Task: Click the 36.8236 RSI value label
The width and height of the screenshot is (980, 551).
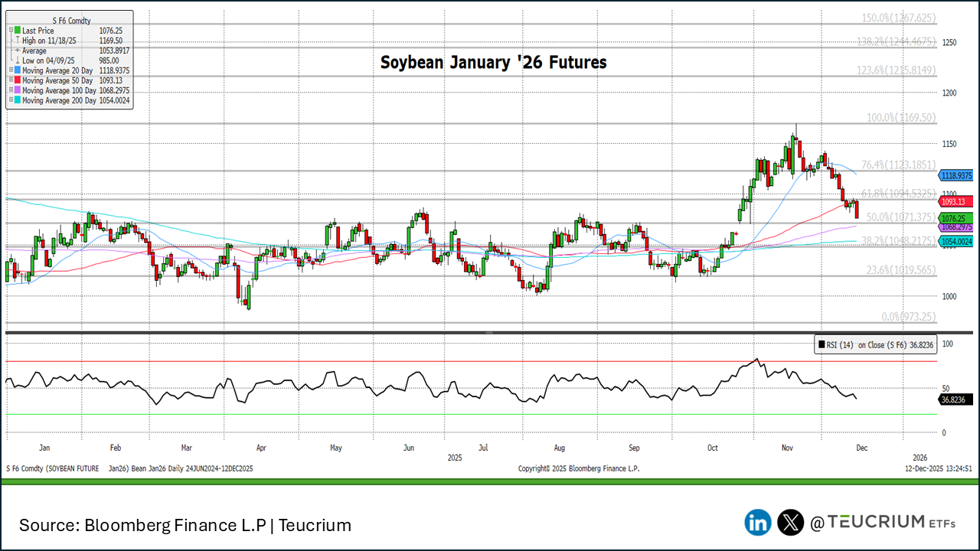Action: coord(955,399)
